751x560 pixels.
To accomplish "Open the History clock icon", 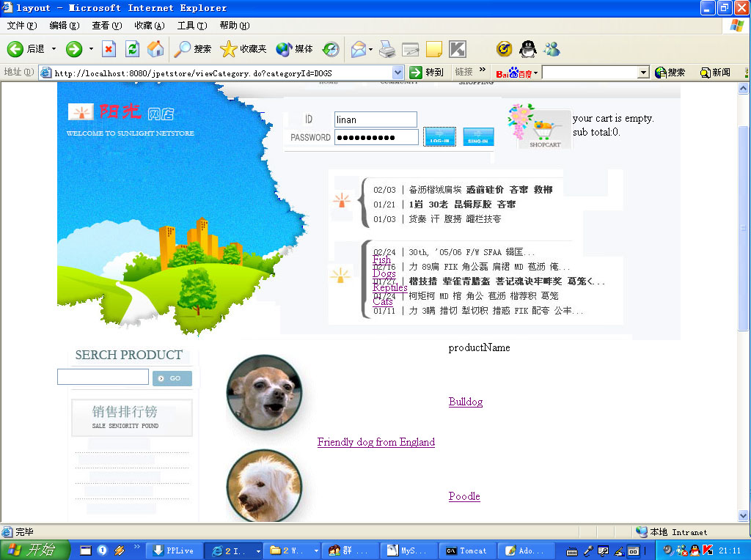I will [331, 49].
